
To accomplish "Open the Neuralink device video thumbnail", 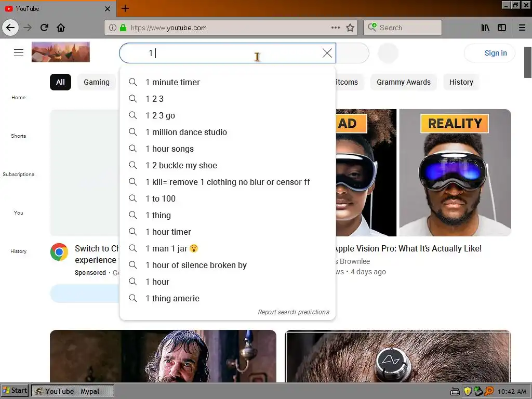I will coord(397,356).
